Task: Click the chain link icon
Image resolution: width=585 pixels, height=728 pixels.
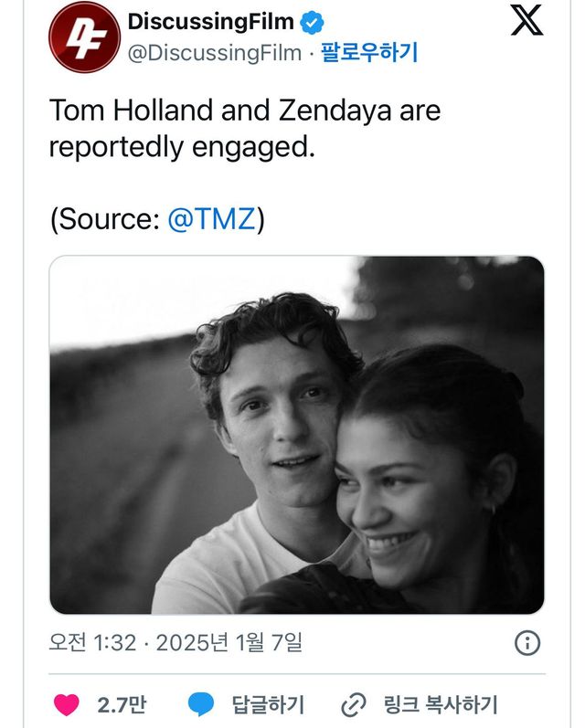Action: tap(353, 704)
